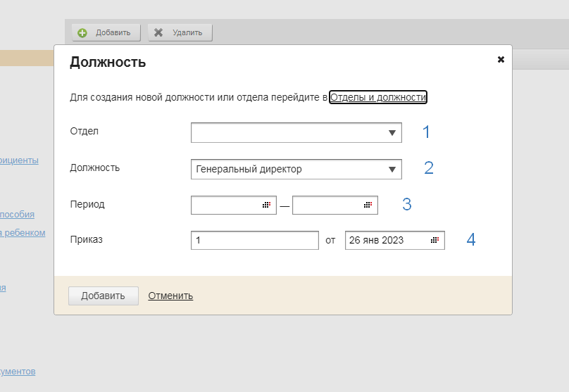Viewport: 569px width, 392px height.
Task: Open calendar picker for Период end date
Action: 368,205
